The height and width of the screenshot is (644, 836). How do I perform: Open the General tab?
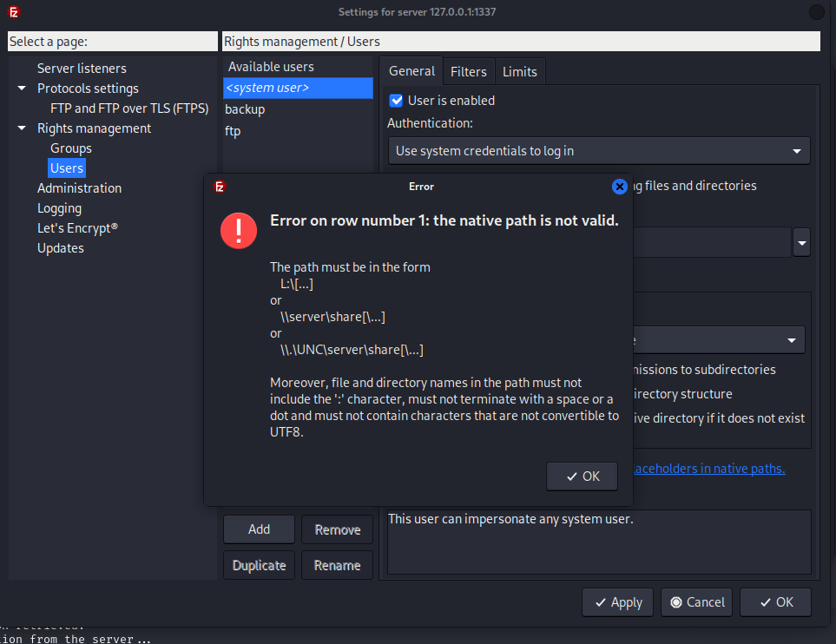coord(411,72)
